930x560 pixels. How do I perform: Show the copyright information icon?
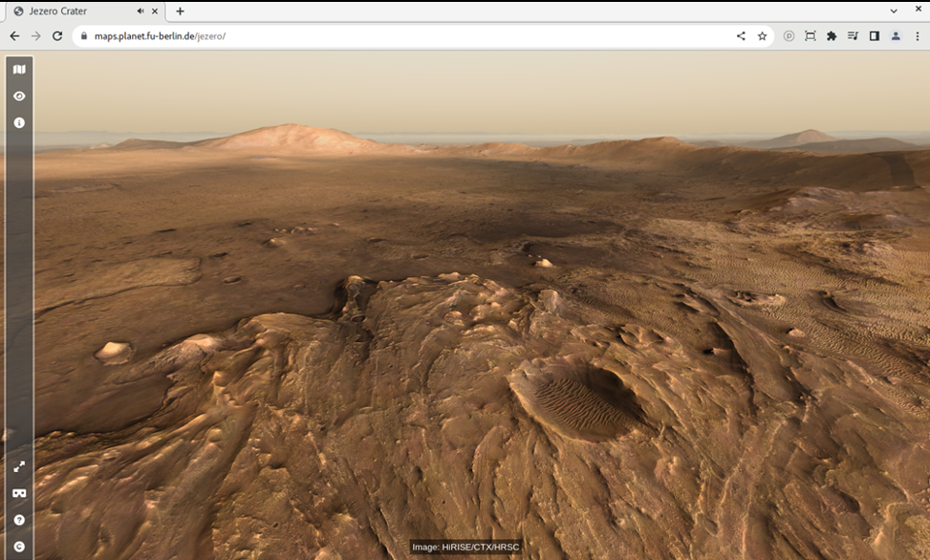pyautogui.click(x=19, y=547)
